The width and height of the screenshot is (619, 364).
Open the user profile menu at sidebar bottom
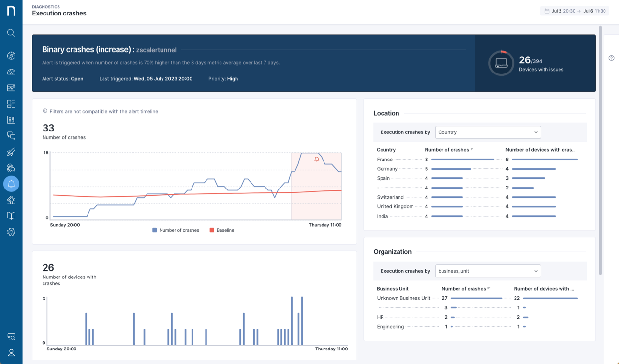click(11, 352)
